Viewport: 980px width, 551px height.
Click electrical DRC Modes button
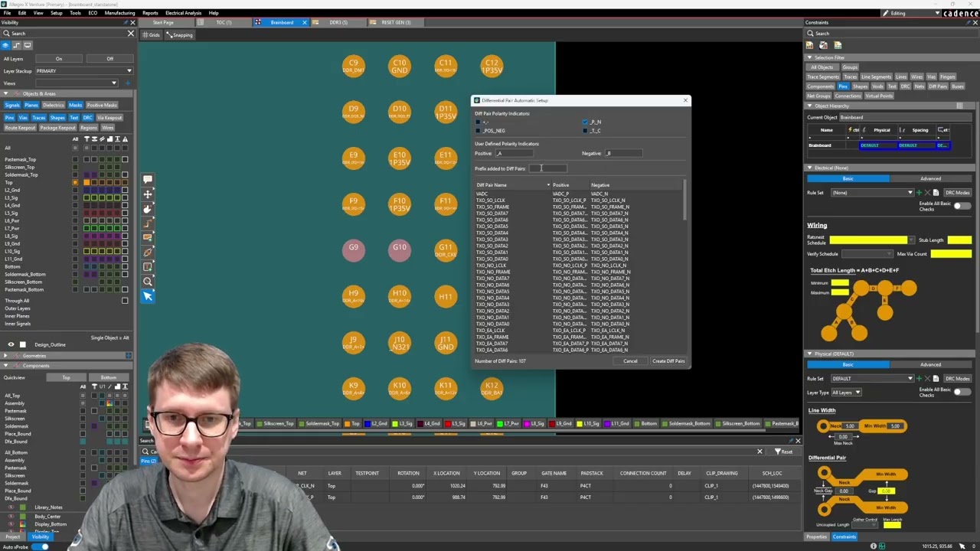click(957, 193)
